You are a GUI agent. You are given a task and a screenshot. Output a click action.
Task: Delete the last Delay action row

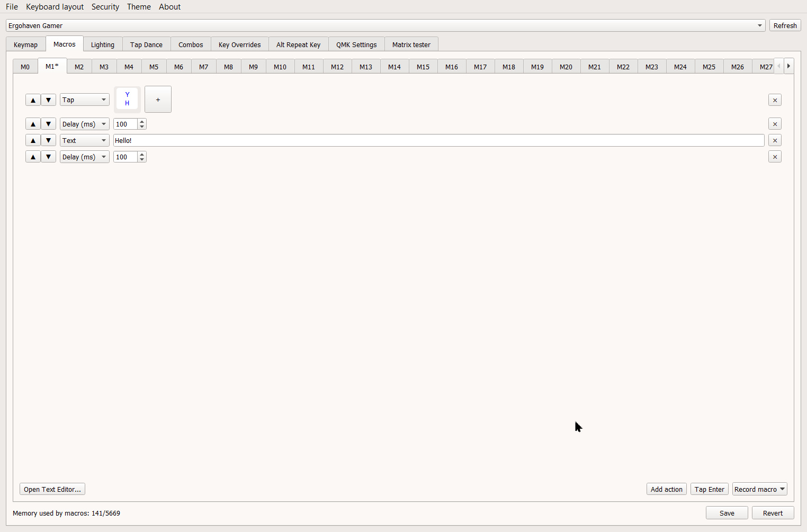point(775,157)
